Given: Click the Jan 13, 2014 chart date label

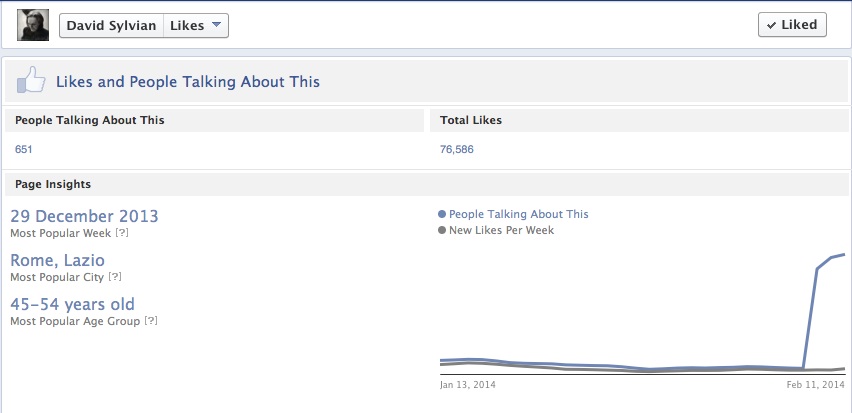Looking at the screenshot, I should pyautogui.click(x=467, y=384).
